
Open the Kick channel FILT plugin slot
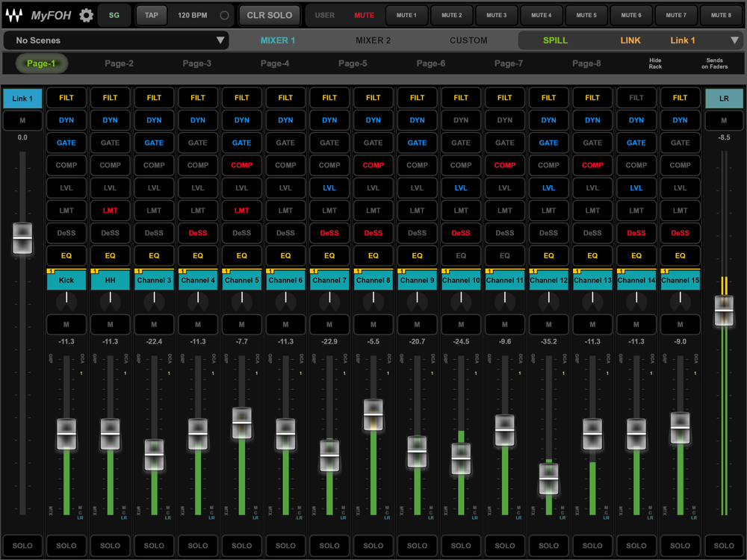66,98
